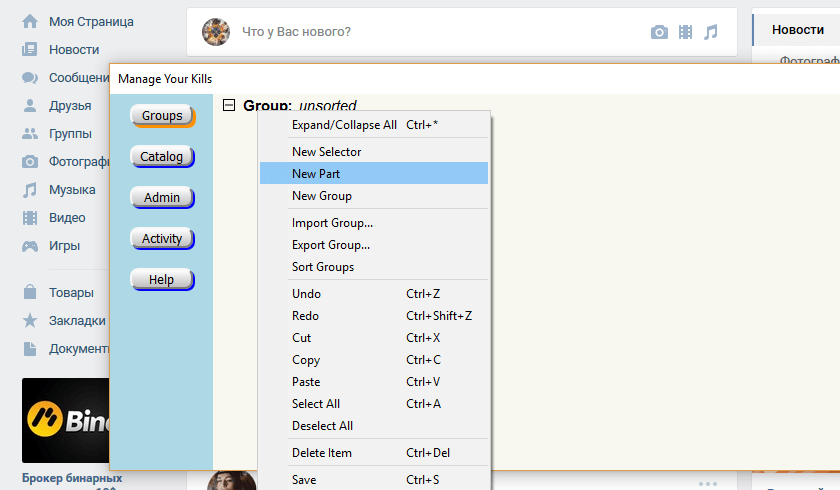Attach music using post box note icon

point(710,32)
